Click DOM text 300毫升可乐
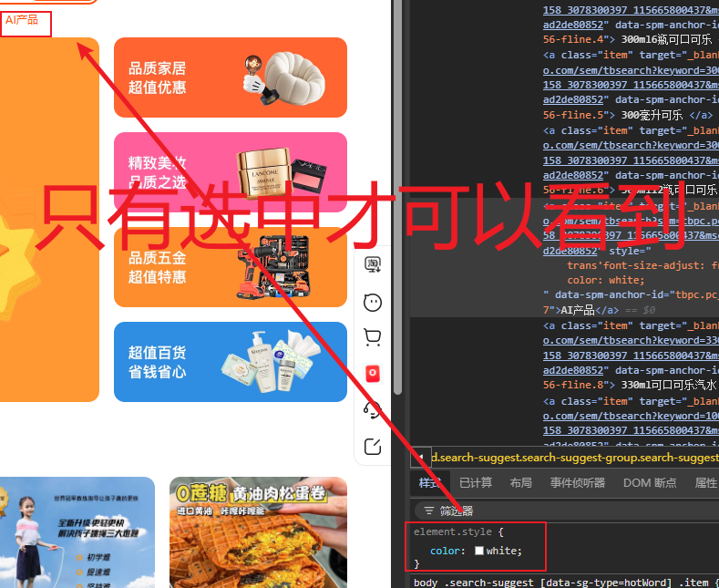 [652, 115]
